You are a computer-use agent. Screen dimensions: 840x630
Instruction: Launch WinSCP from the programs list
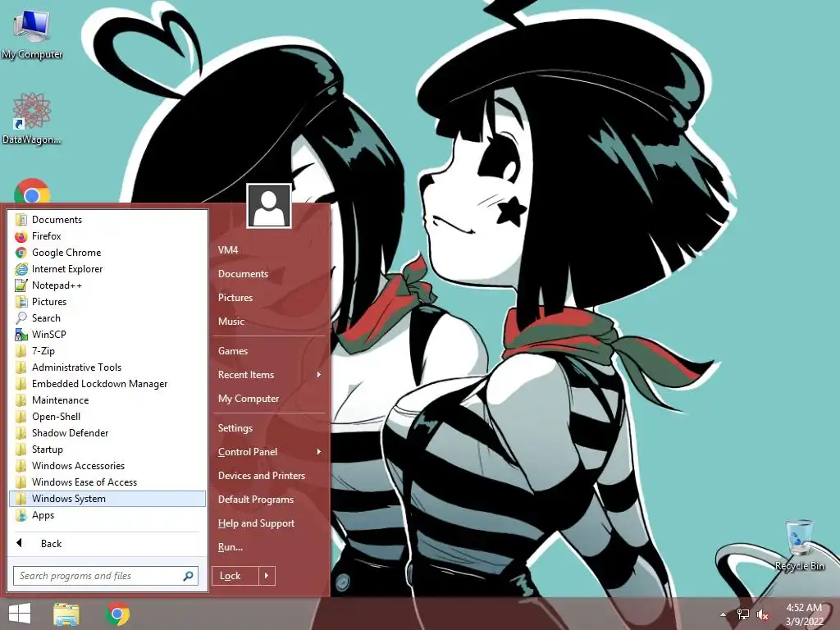point(107,335)
